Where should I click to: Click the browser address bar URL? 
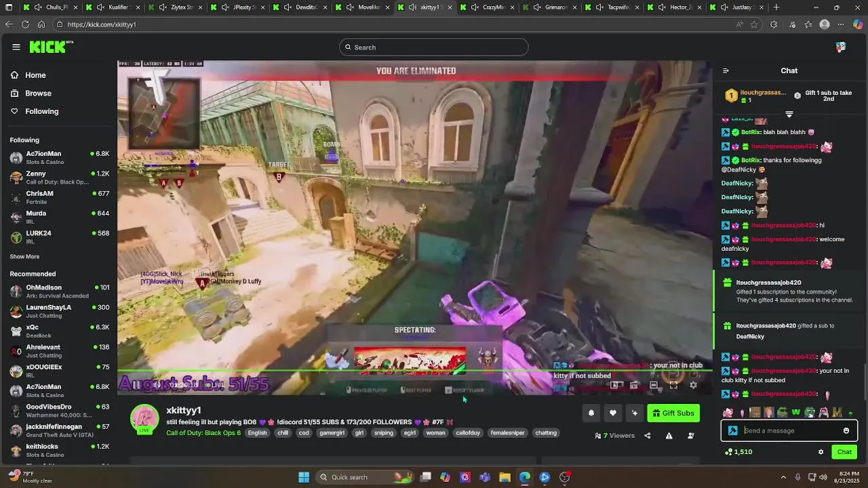pos(102,24)
